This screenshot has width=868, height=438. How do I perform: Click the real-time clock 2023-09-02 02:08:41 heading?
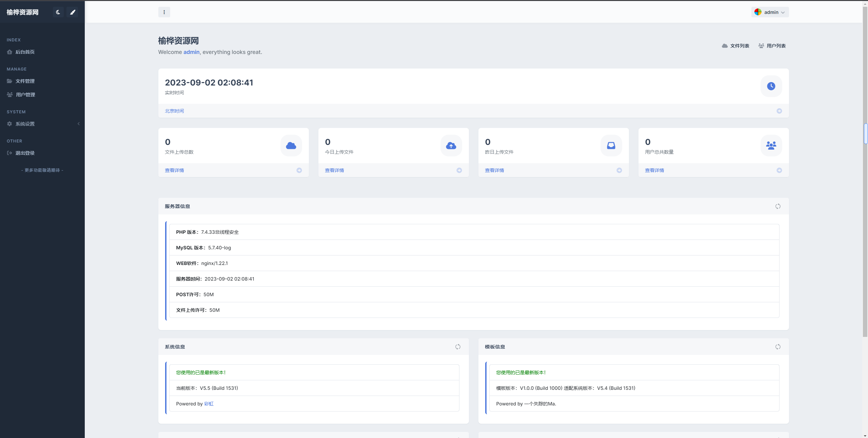tap(209, 83)
